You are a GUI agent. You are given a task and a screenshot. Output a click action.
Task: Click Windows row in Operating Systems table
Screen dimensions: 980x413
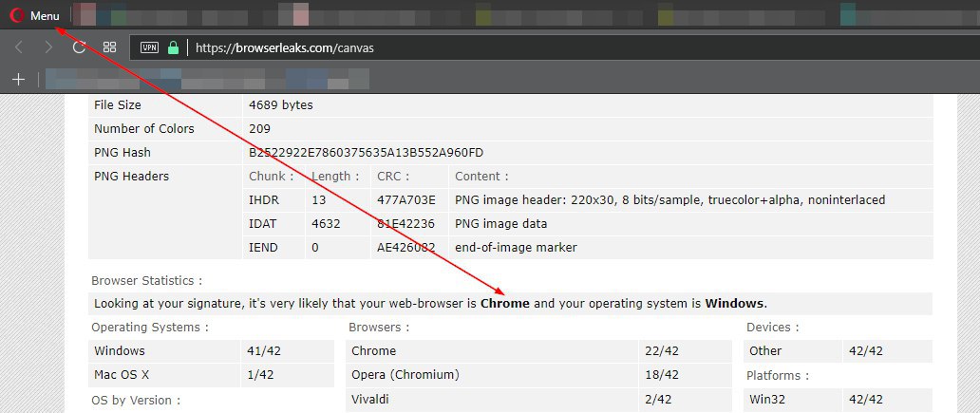click(x=211, y=351)
